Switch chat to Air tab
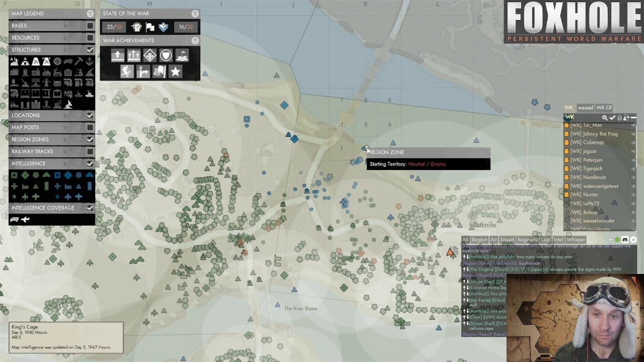The width and height of the screenshot is (644, 362). pos(494,240)
